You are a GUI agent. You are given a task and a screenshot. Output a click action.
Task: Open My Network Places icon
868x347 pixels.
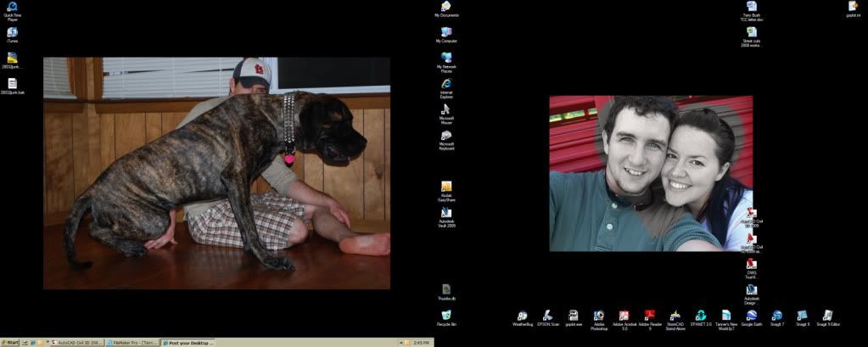[446, 62]
